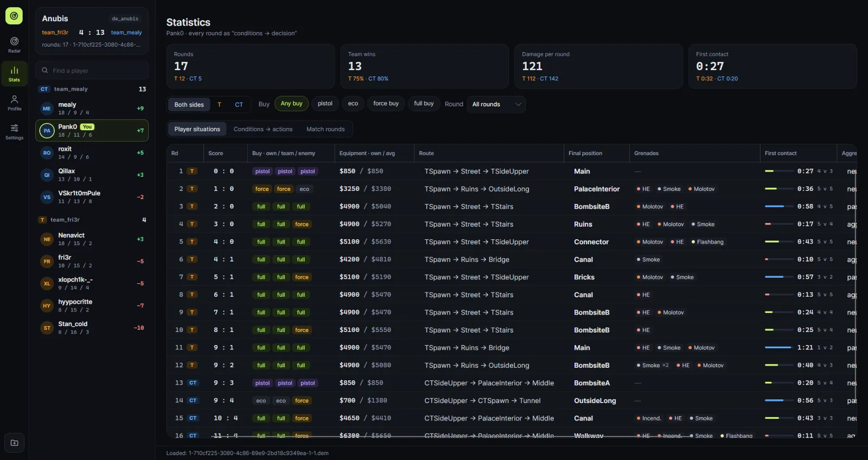
Task: Select Nenavict avatar NE
Action: pos(47,239)
